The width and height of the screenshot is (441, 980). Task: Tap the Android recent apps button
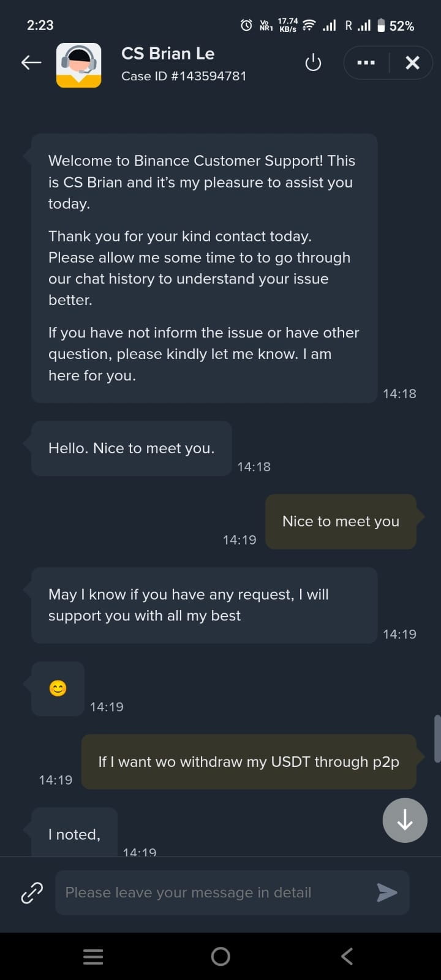point(93,956)
